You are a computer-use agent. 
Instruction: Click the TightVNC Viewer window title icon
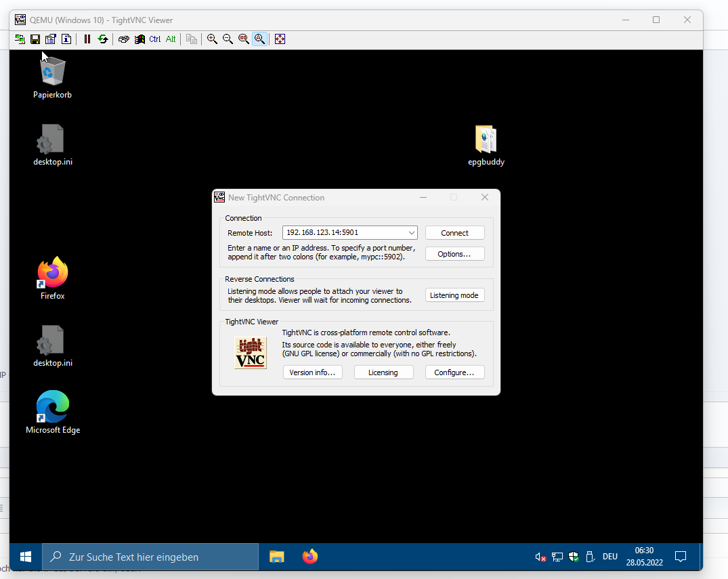[20, 20]
